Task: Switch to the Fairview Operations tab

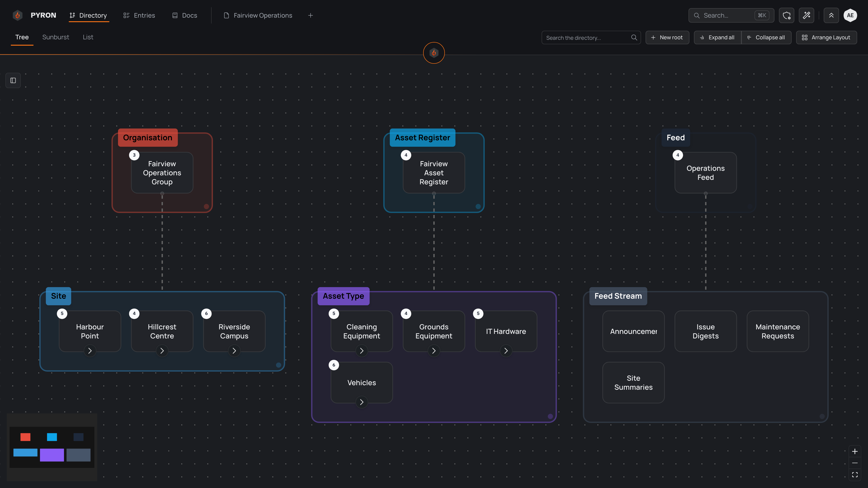Action: click(258, 16)
